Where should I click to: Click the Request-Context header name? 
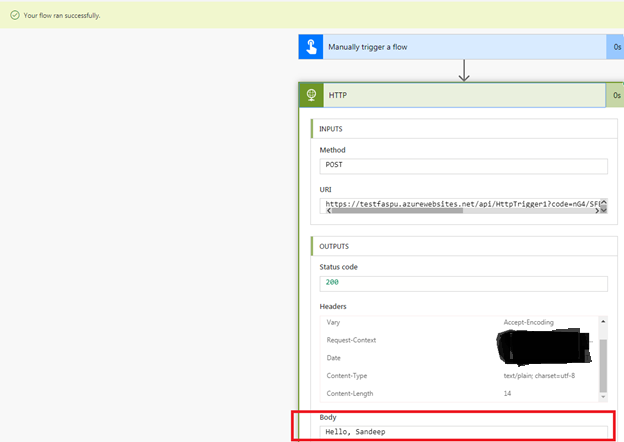[351, 340]
